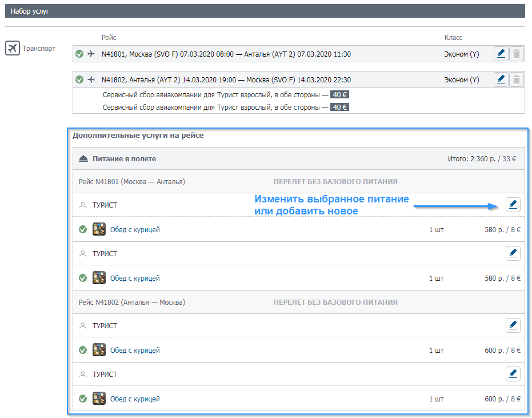
Task: Edit meal for second tourist on flight N41801
Action: click(513, 253)
